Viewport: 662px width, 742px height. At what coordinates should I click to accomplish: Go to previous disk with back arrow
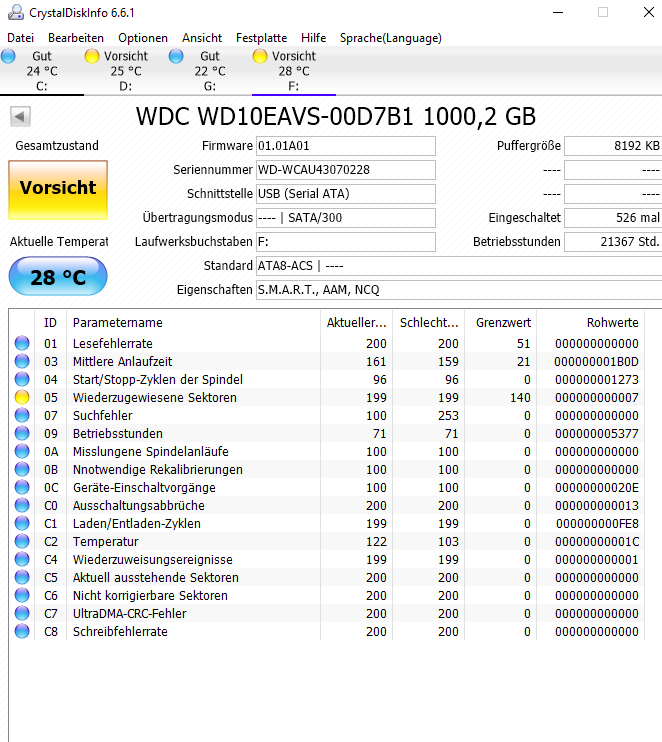click(20, 116)
